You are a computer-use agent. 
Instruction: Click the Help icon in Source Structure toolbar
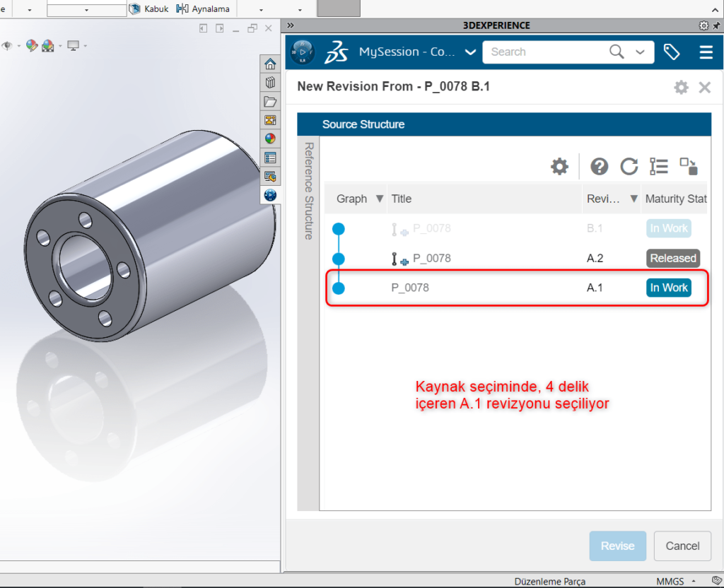click(599, 166)
